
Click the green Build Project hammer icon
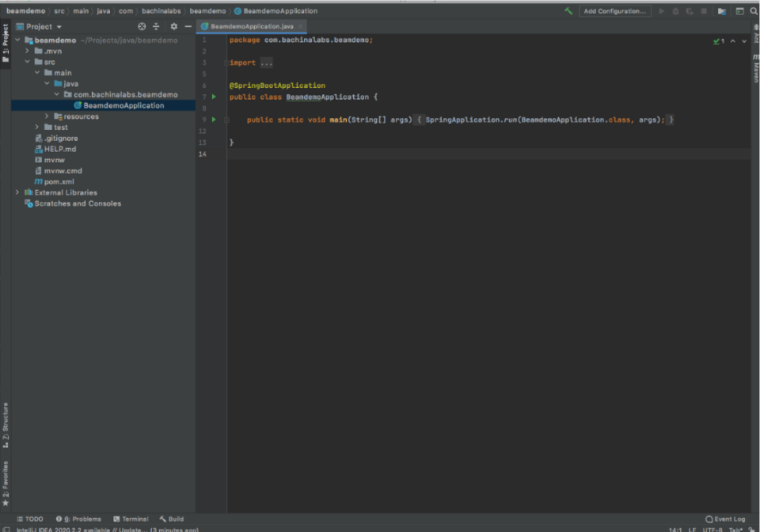(568, 11)
